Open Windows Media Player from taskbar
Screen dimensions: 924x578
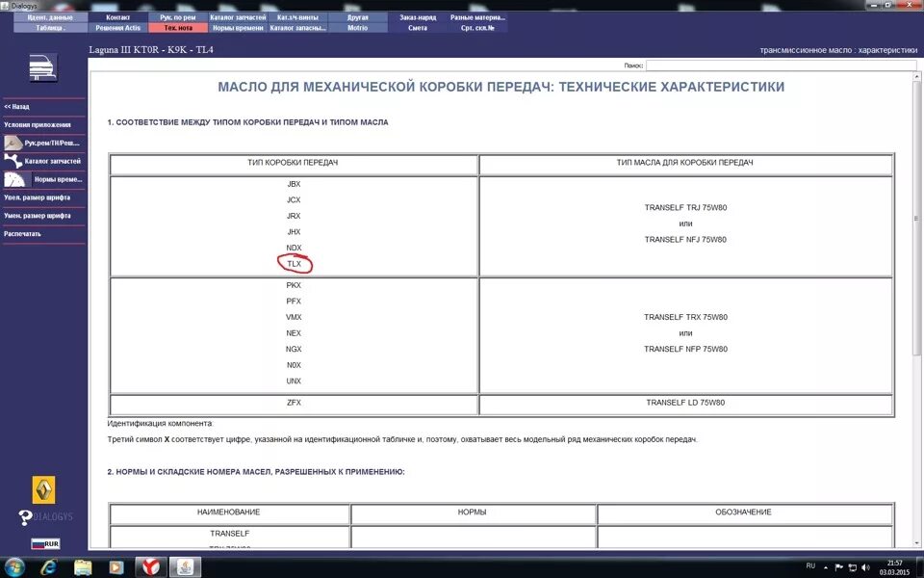pos(116,567)
